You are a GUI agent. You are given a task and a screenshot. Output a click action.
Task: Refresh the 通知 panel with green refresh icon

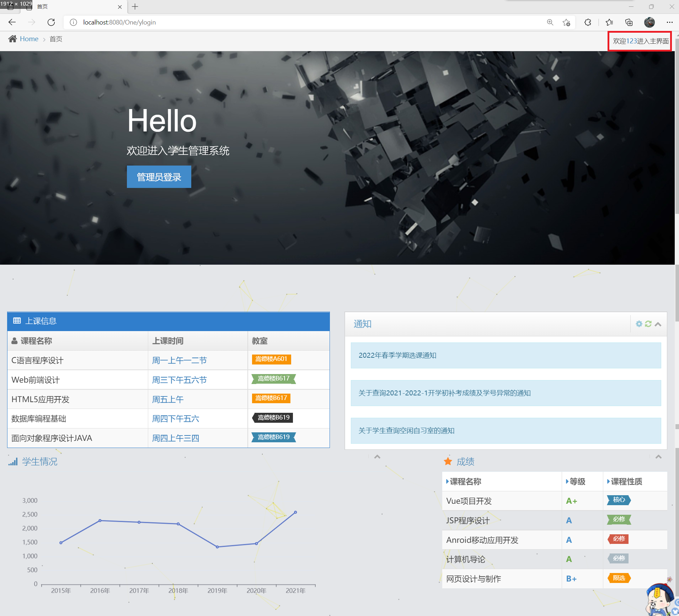648,324
